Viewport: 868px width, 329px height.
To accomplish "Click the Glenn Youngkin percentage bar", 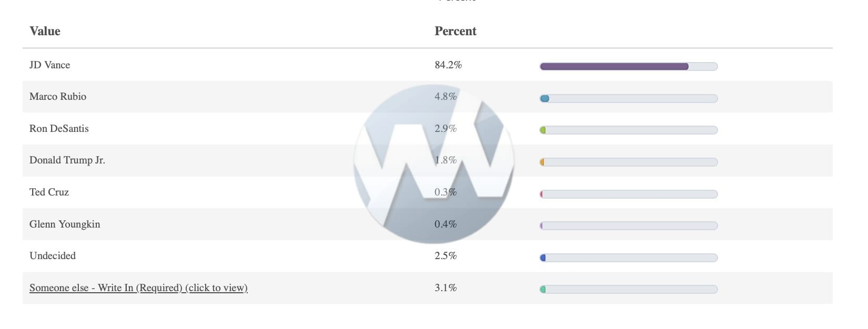I will pyautogui.click(x=628, y=226).
